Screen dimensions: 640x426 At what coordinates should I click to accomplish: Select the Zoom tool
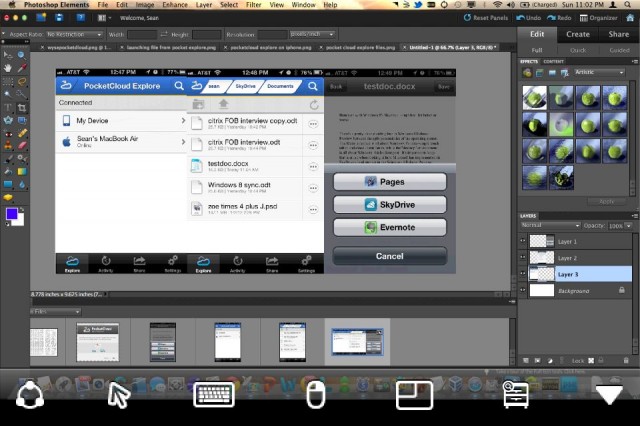[x=22, y=55]
